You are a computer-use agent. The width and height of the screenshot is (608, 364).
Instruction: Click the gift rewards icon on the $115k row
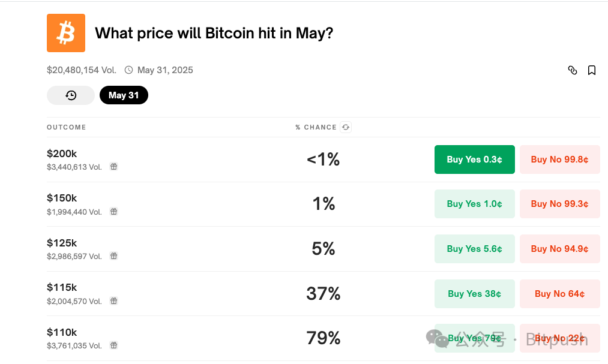[x=113, y=301]
